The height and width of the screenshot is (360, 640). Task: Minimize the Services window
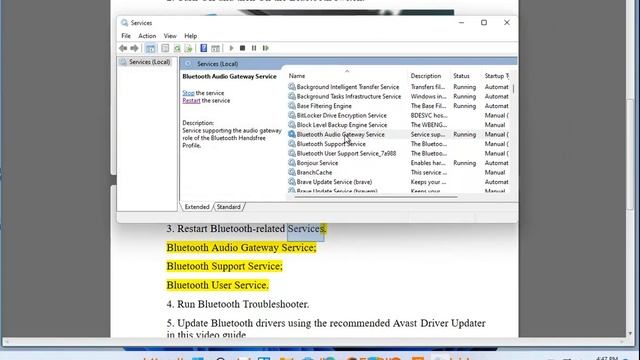461,23
